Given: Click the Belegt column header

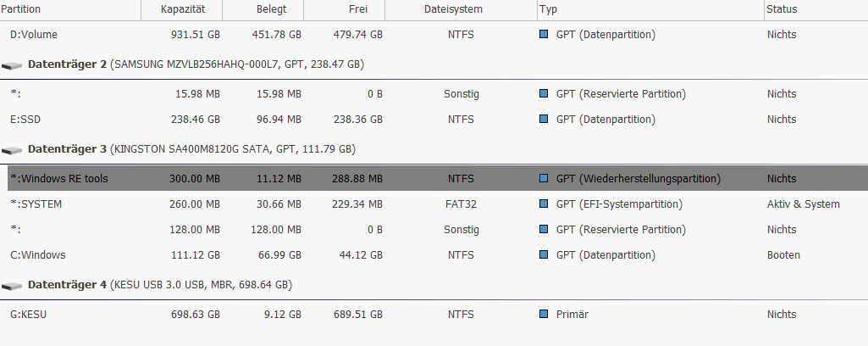Looking at the screenshot, I should (263, 9).
